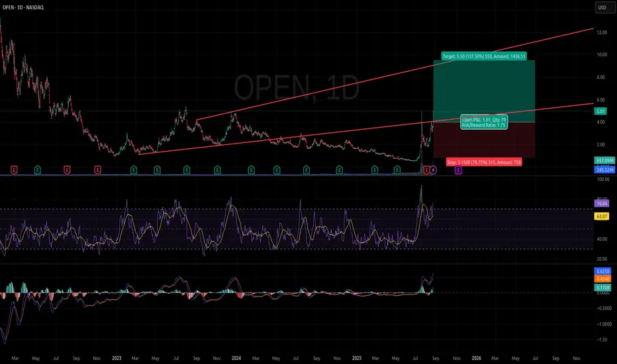The height and width of the screenshot is (364, 617).
Task: Open the green earnings marker for August 2024
Action: pyautogui.click(x=306, y=170)
